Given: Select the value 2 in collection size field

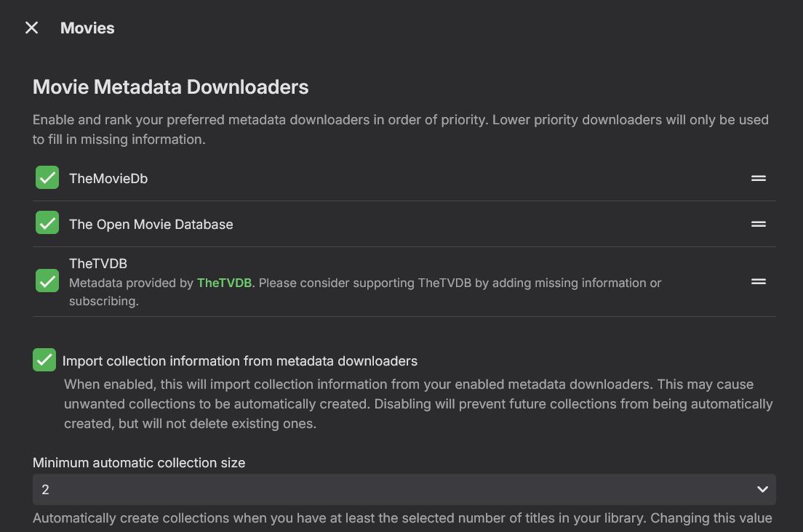Looking at the screenshot, I should click(46, 490).
